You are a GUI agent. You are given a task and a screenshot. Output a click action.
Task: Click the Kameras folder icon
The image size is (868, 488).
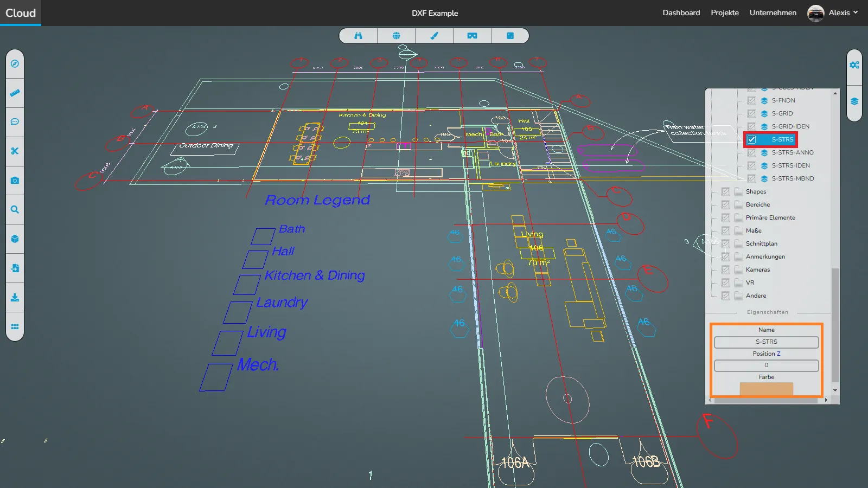click(x=738, y=269)
